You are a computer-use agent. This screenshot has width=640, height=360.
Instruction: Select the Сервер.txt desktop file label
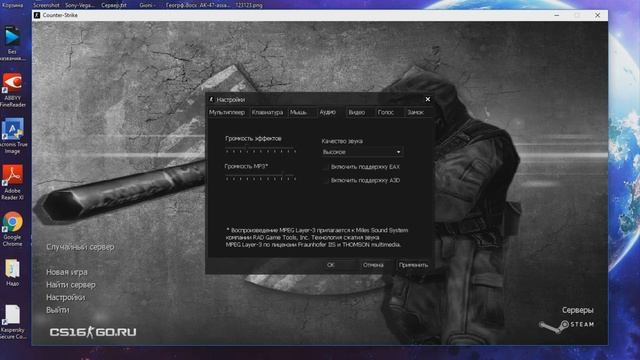113,5
